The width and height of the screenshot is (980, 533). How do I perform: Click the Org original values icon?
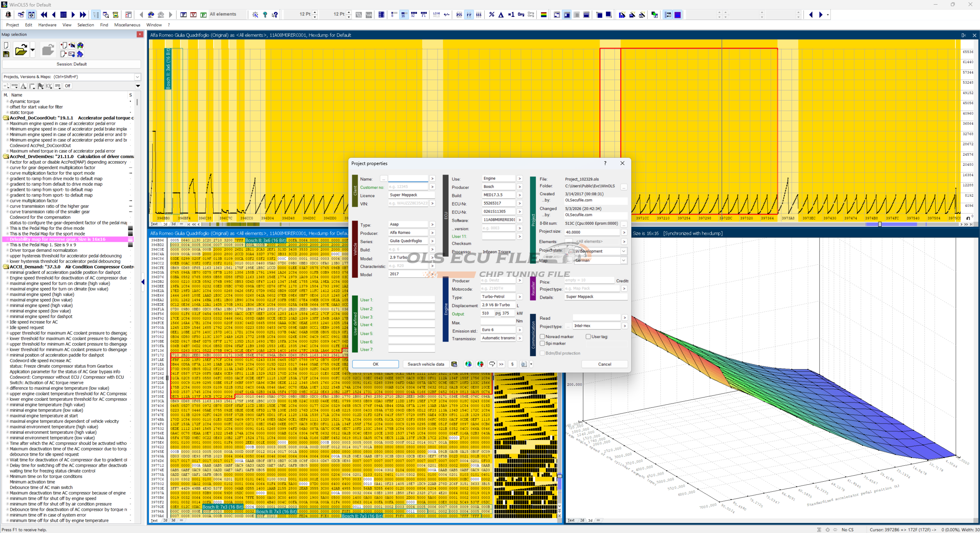(521, 15)
